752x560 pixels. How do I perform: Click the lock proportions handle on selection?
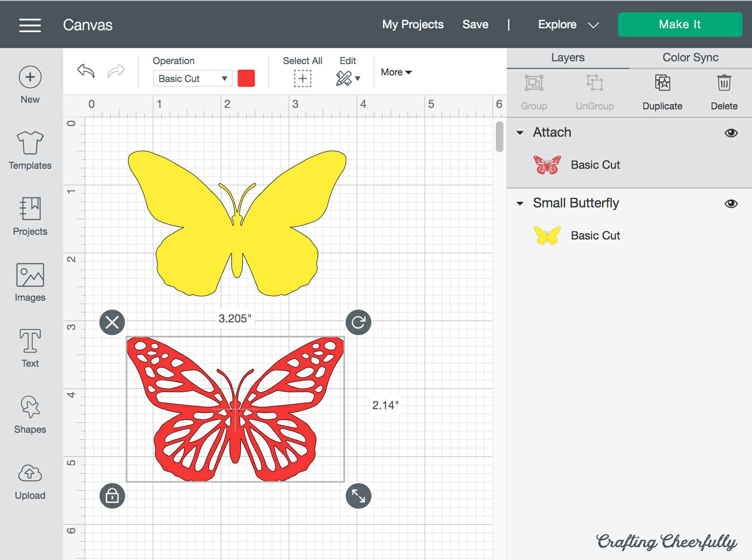click(x=112, y=496)
